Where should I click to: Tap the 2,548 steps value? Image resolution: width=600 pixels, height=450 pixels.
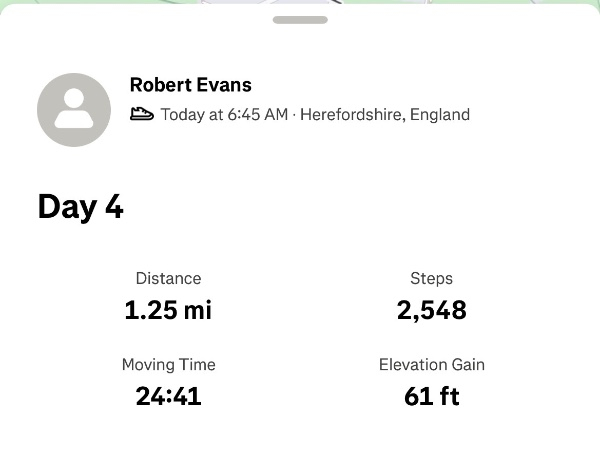click(x=431, y=310)
